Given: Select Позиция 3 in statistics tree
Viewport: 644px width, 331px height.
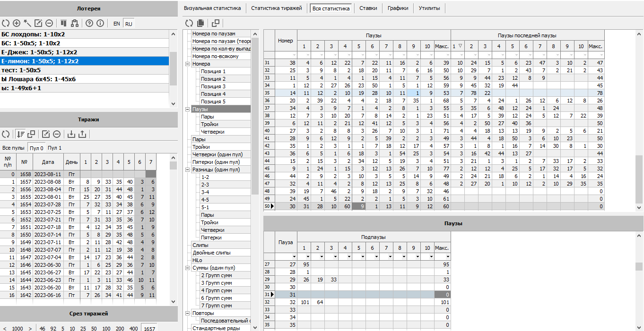Looking at the screenshot, I should click(213, 86).
